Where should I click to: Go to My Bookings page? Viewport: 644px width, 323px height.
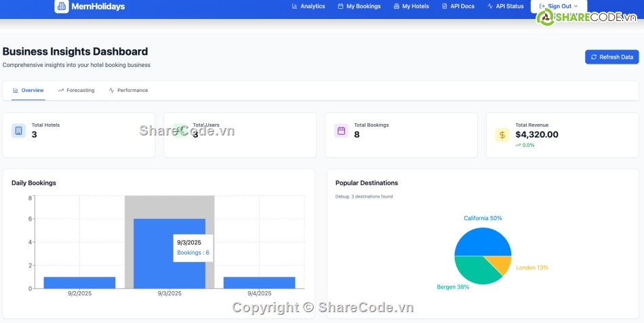coord(359,6)
